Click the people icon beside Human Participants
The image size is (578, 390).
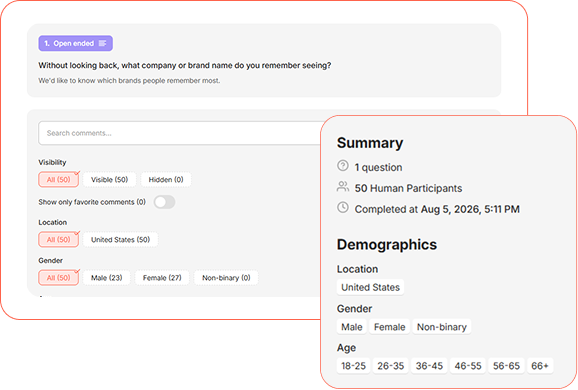[343, 187]
